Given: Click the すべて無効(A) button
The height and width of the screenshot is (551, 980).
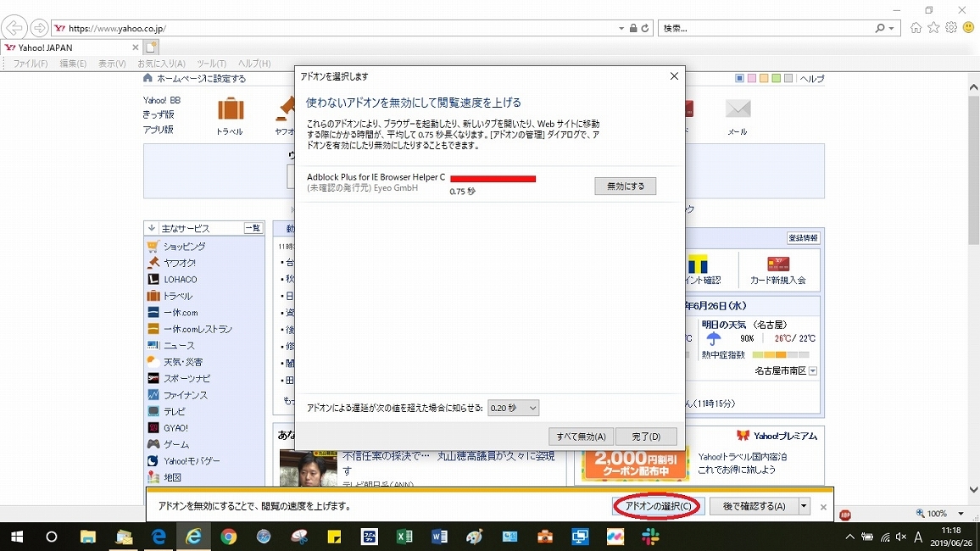Looking at the screenshot, I should click(x=581, y=437).
